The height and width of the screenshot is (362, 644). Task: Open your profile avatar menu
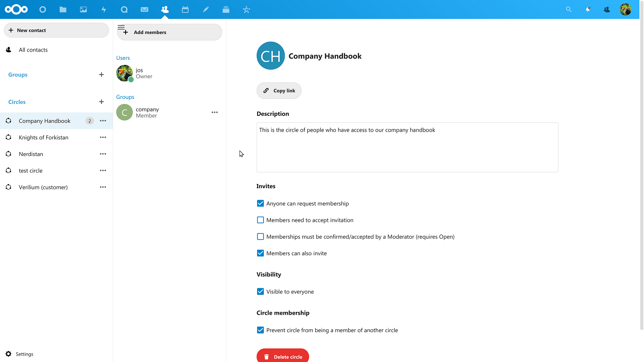pyautogui.click(x=626, y=9)
